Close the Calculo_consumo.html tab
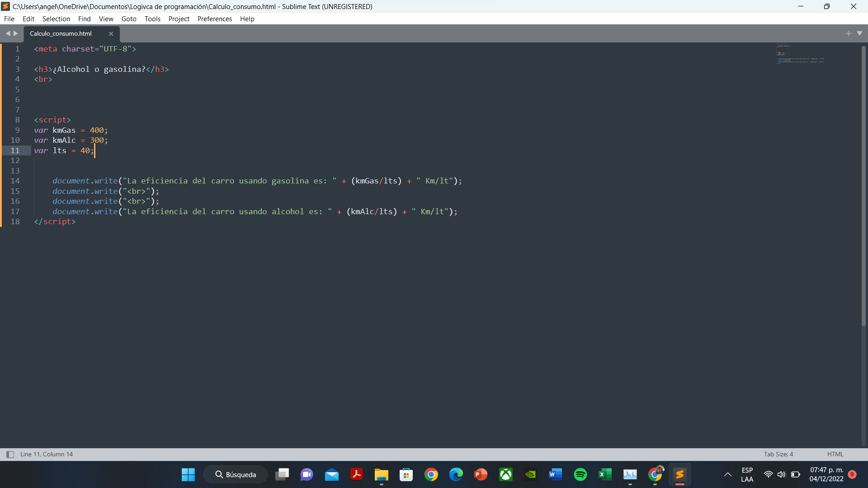Screen dimensions: 868x488 coord(111,33)
